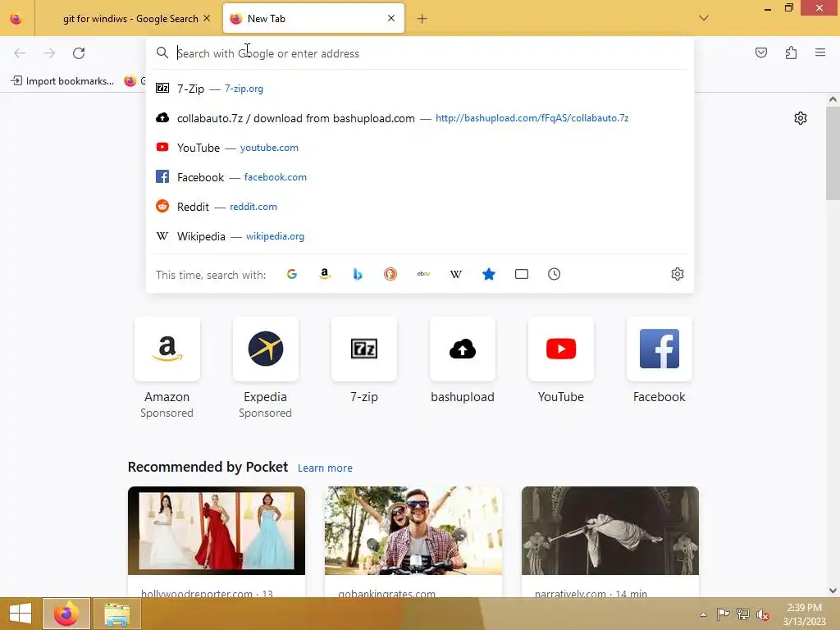Select the YouTube youtube.com suggestion

click(x=419, y=148)
